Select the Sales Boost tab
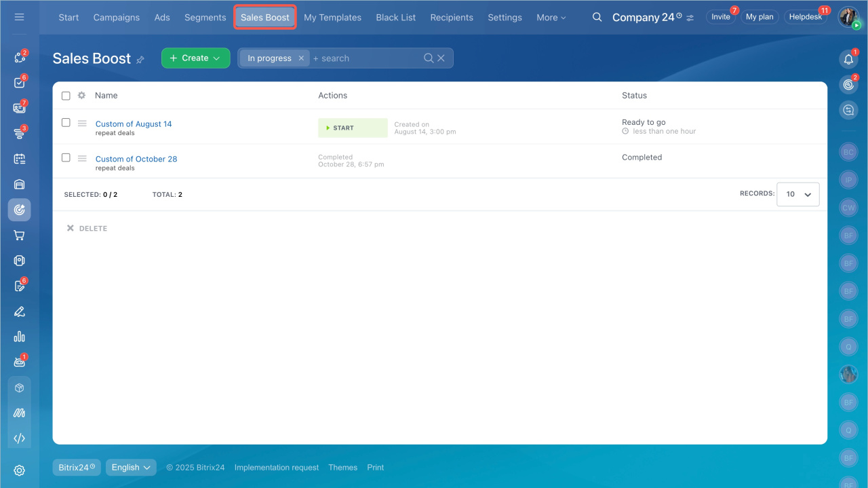Screen dimensions: 868x488 [265, 18]
